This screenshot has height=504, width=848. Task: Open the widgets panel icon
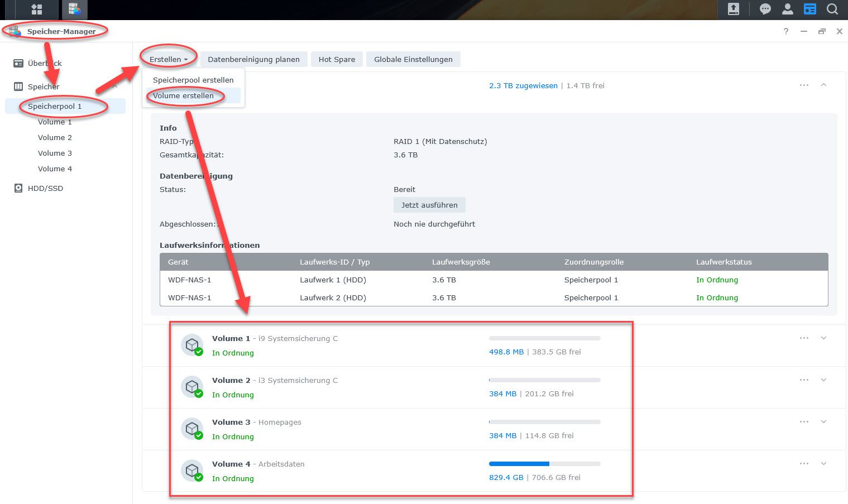click(x=809, y=9)
